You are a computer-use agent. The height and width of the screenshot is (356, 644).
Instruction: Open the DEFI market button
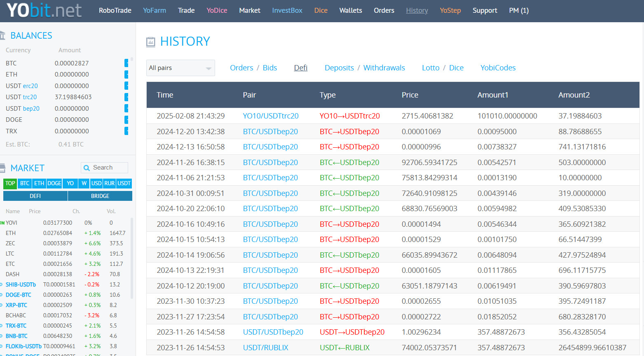click(x=35, y=196)
